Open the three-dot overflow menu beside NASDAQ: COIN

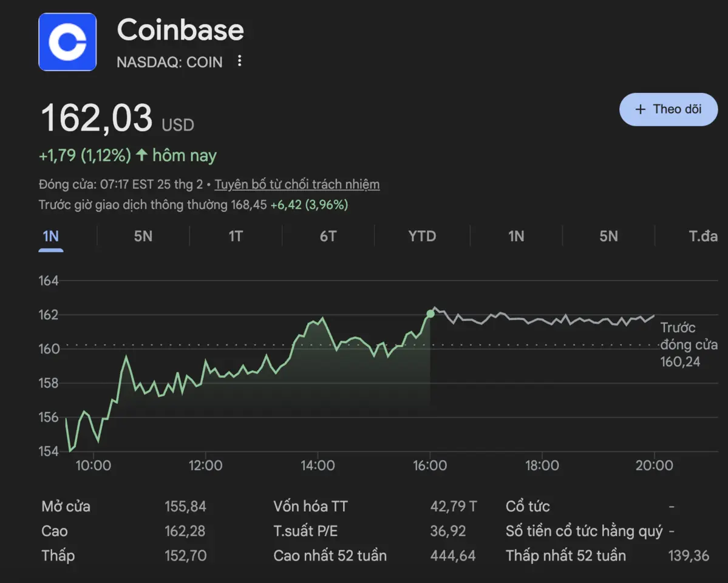239,61
